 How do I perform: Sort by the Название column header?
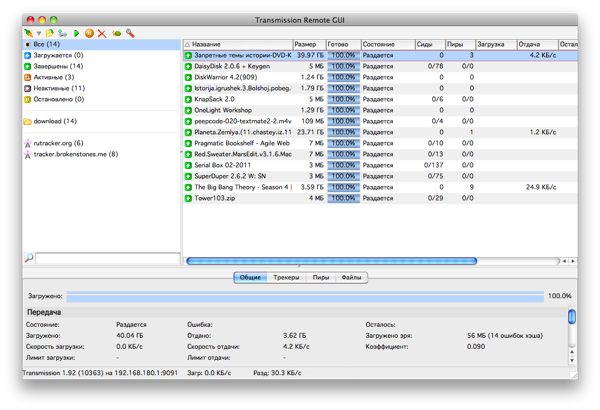240,44
